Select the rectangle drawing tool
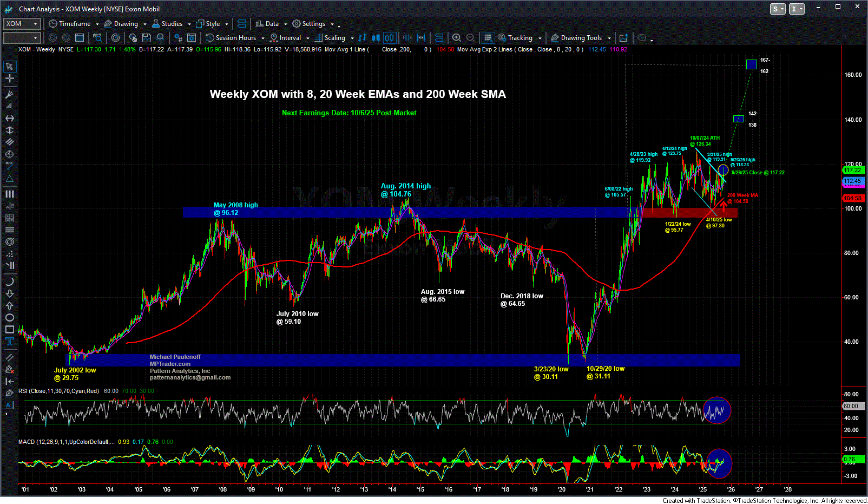Screen dimensions: 868x504 coord(10,330)
